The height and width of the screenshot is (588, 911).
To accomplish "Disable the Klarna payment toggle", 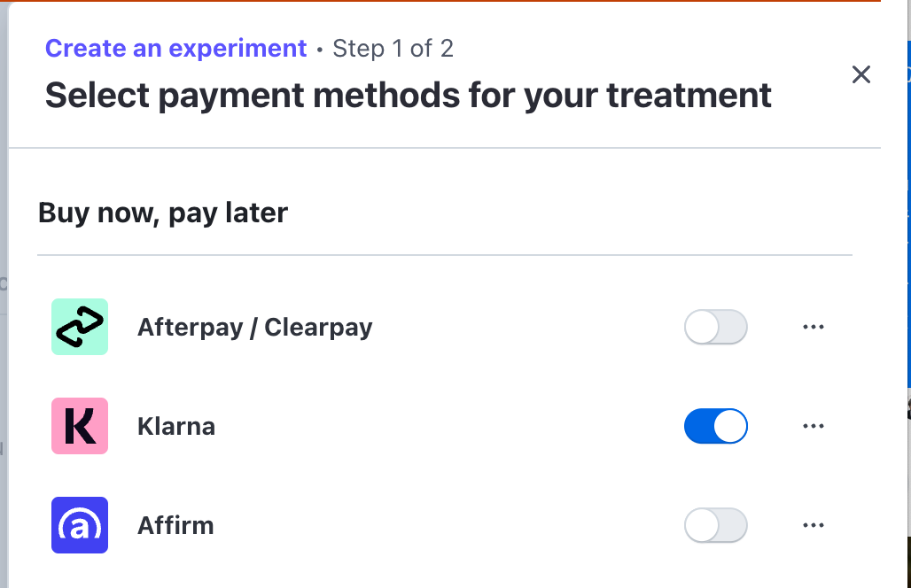I will coord(715,426).
